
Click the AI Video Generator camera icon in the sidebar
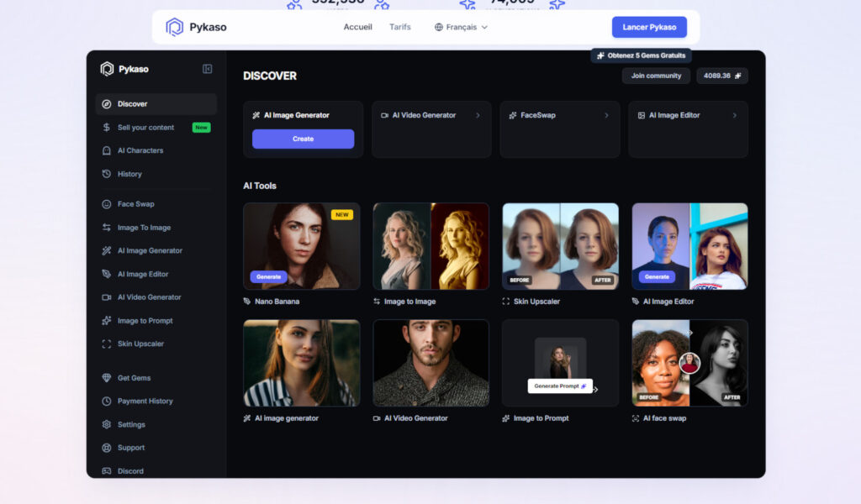pyautogui.click(x=107, y=297)
